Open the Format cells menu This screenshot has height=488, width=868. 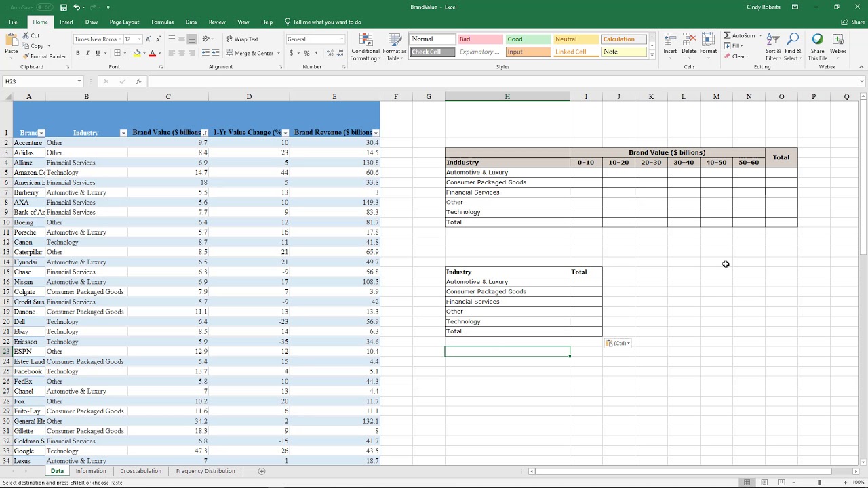(x=708, y=45)
